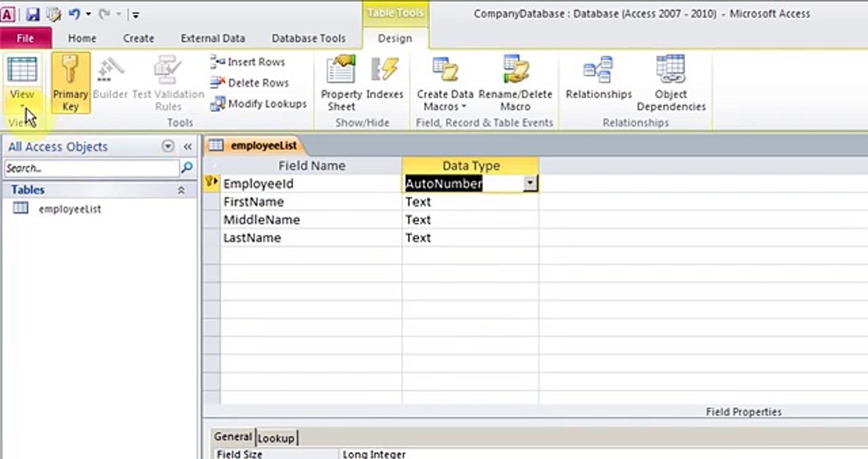Collapse the Tables group chevron
The height and width of the screenshot is (459, 868).
pyautogui.click(x=181, y=190)
